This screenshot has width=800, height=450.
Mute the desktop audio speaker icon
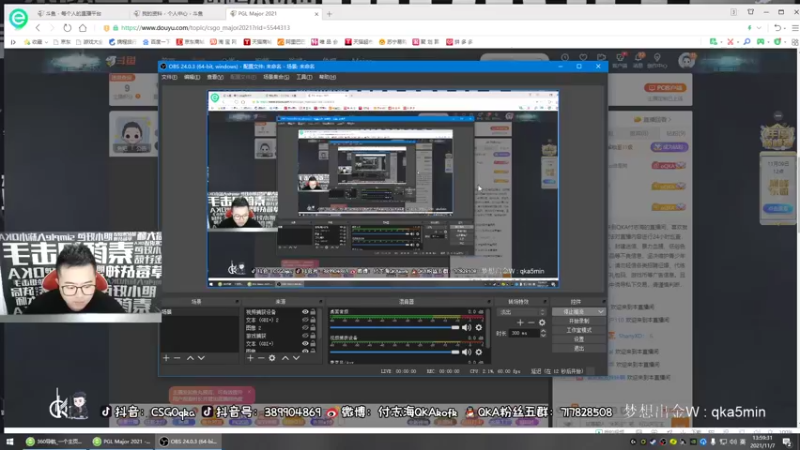tap(466, 327)
